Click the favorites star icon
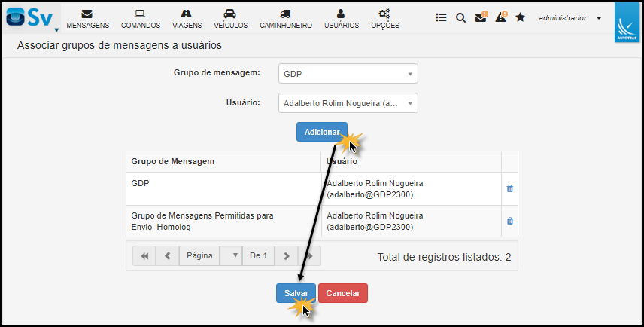This screenshot has height=327, width=644. (520, 17)
